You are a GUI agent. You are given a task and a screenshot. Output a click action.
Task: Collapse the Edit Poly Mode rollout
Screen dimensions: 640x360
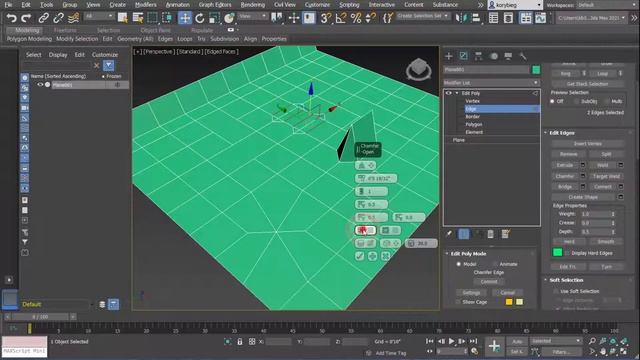tap(447, 253)
